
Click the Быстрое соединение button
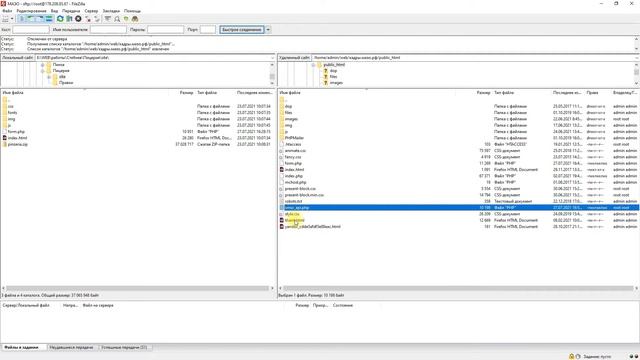[242, 29]
